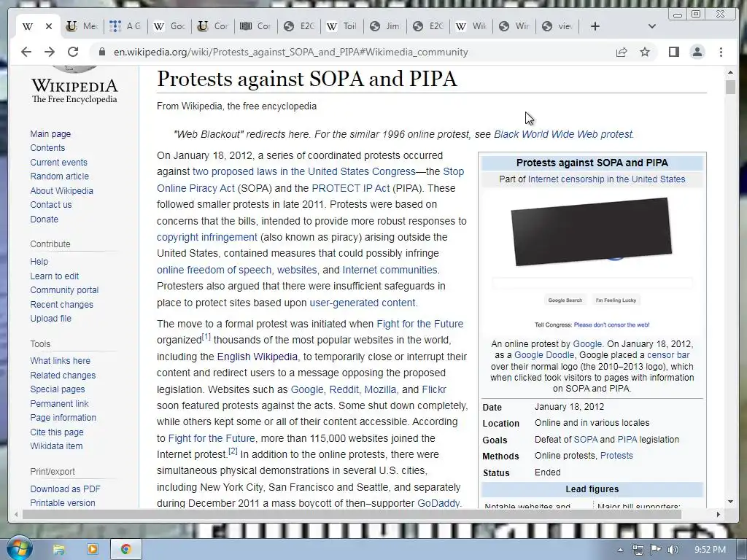Open Main page in sidebar

(x=50, y=134)
